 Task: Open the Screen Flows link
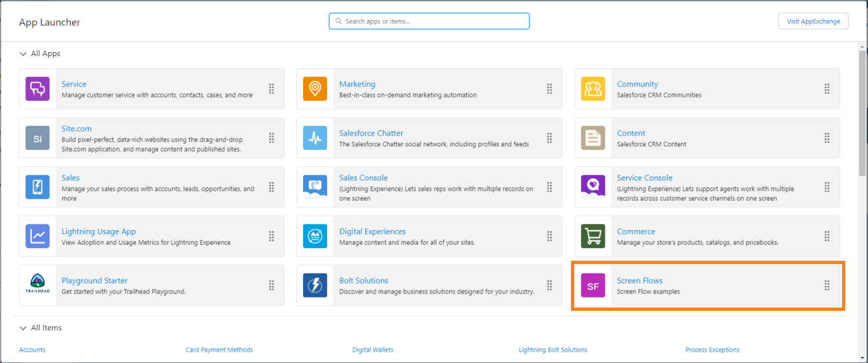pyautogui.click(x=640, y=281)
